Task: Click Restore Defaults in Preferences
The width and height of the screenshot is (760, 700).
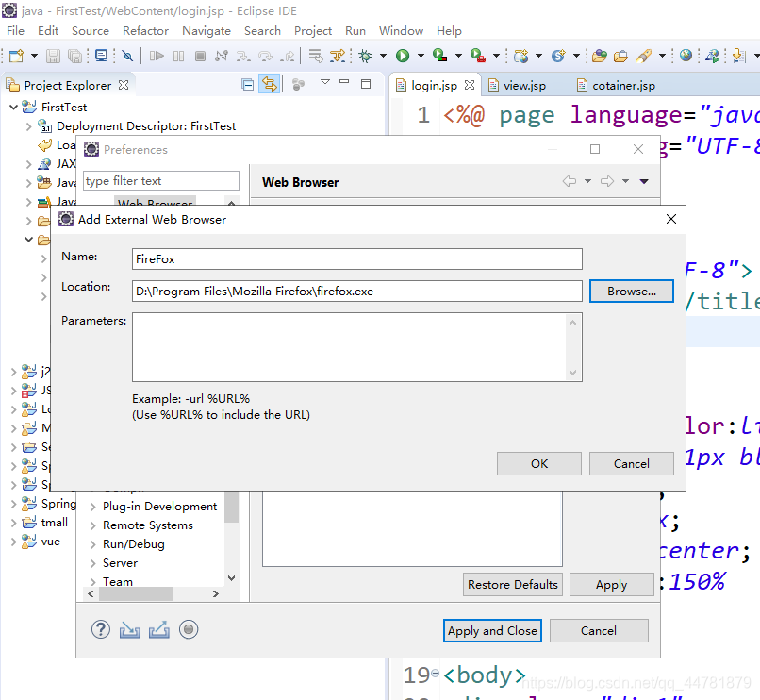Action: point(512,585)
